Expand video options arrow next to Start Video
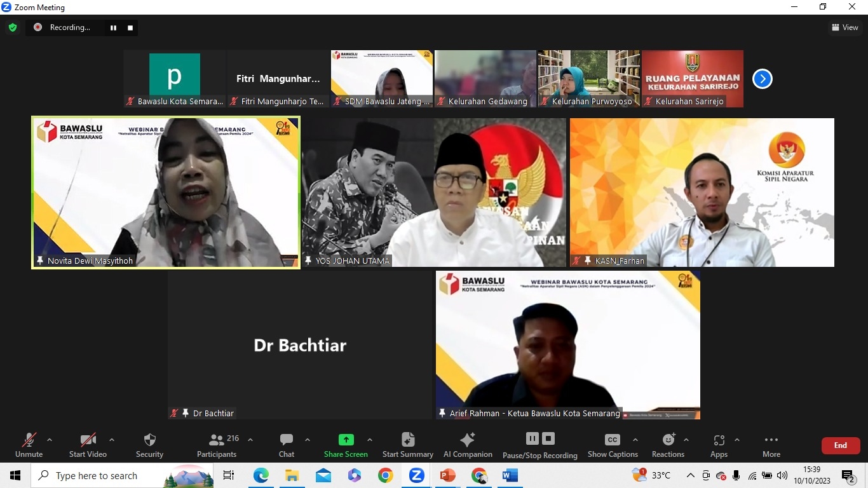The width and height of the screenshot is (868, 488). pyautogui.click(x=112, y=440)
